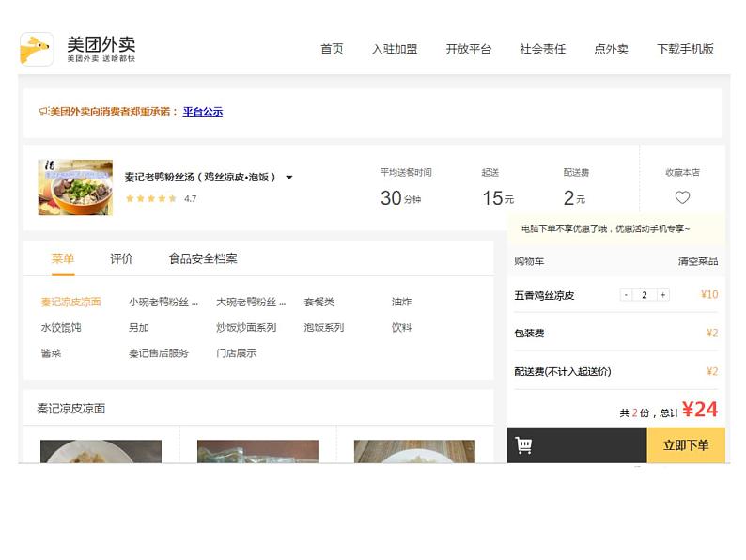Select 小碗老鸭粉丝 menu category
This screenshot has height=560, width=746.
(163, 303)
